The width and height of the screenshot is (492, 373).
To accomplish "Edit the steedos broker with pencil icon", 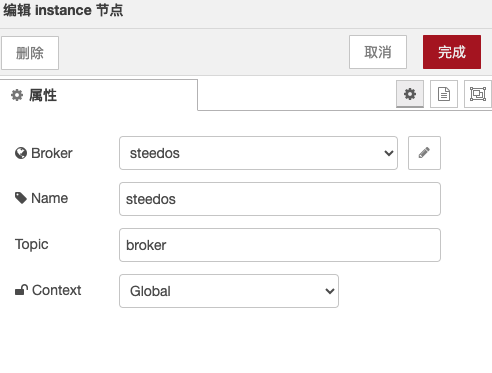I will click(x=424, y=153).
